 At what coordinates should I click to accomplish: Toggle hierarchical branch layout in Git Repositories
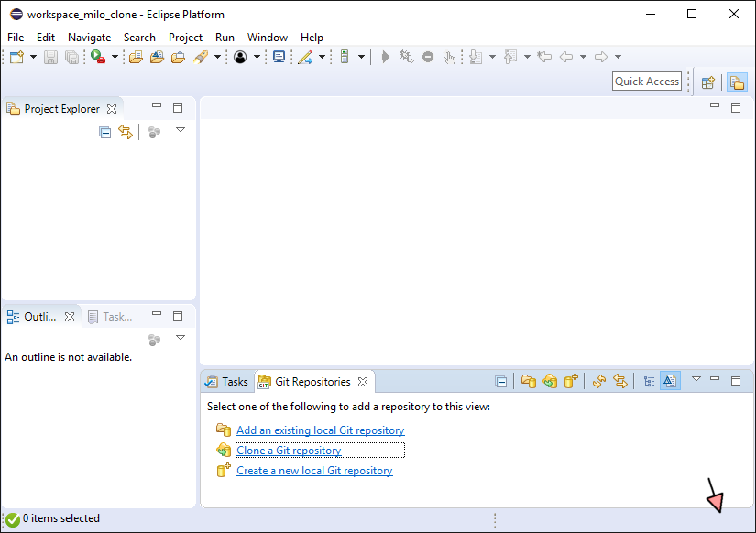pyautogui.click(x=649, y=382)
